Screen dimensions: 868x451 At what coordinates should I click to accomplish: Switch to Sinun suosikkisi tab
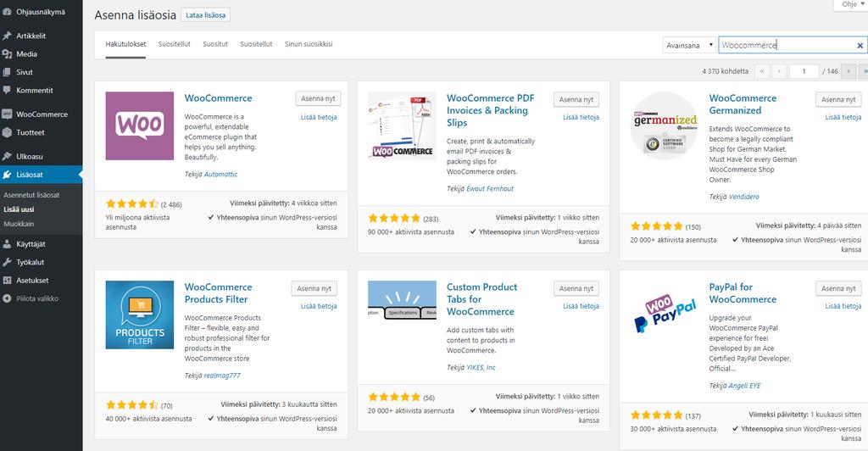tap(309, 44)
